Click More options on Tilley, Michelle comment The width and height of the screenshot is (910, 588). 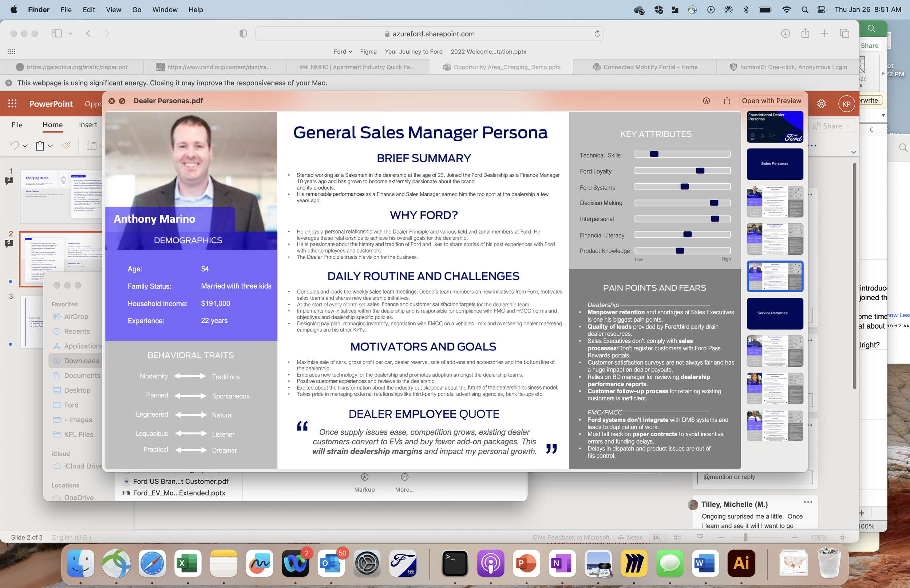tap(808, 502)
